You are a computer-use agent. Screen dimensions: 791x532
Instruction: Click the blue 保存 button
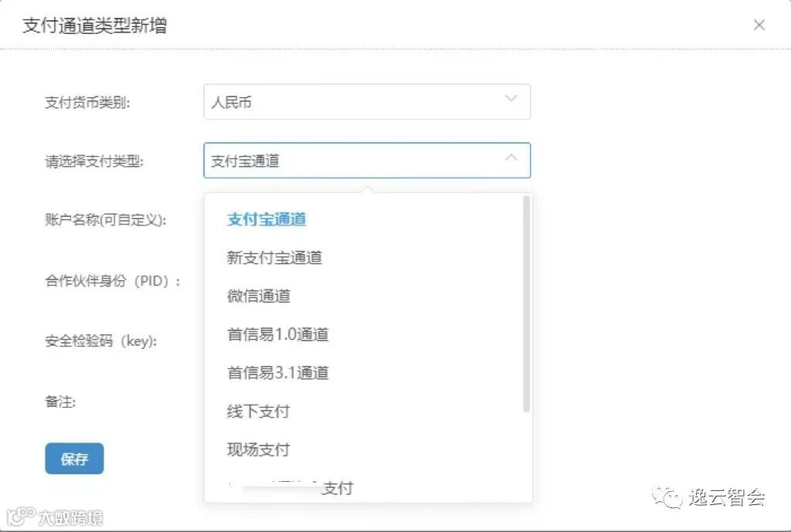point(74,459)
